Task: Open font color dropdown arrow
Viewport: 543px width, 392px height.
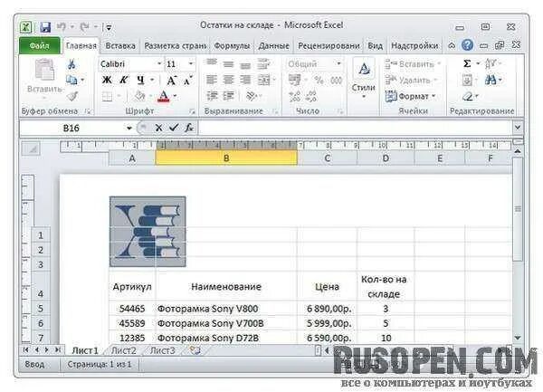Action: pos(175,96)
